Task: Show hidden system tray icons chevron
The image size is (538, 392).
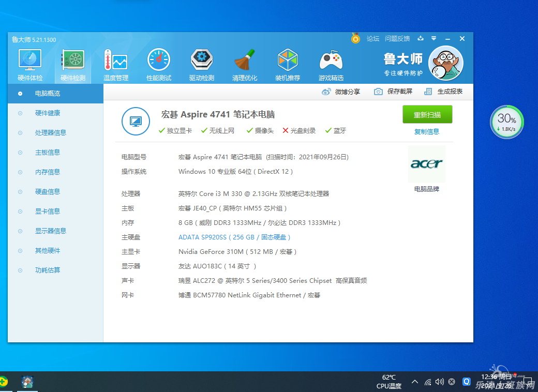Action: point(415,382)
